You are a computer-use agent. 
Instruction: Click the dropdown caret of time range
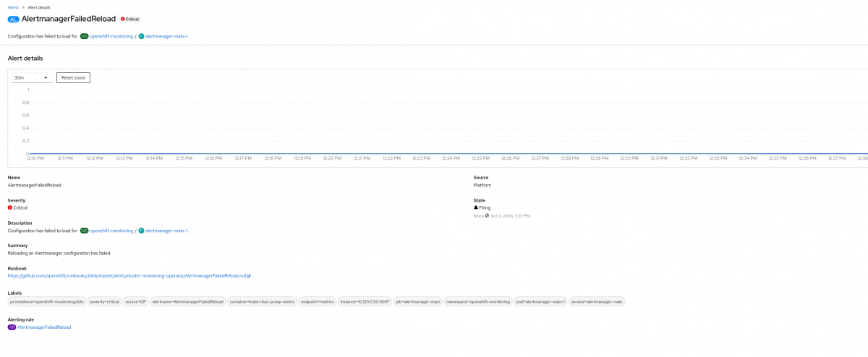click(46, 77)
